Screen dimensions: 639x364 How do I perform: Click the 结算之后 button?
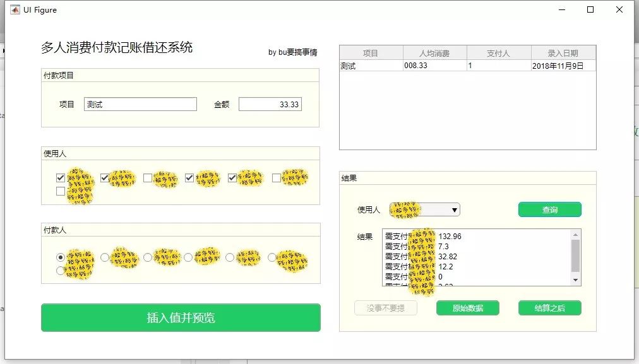[x=549, y=308]
